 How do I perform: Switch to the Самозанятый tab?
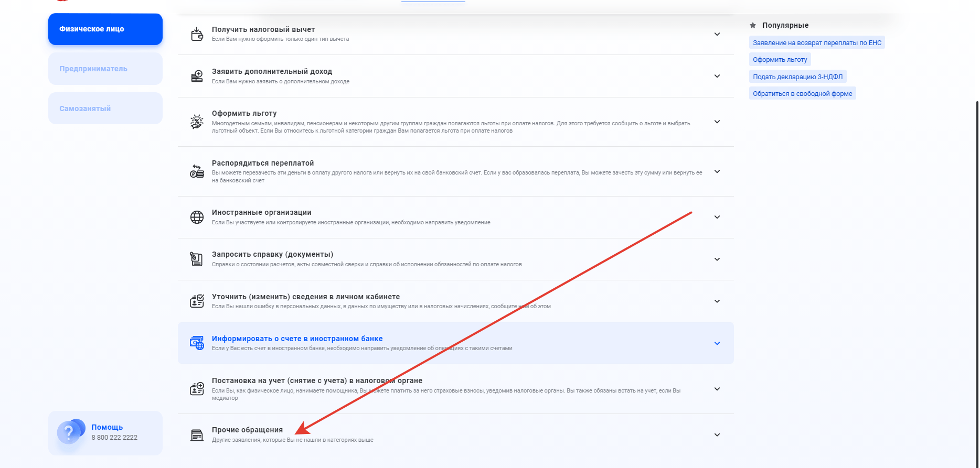105,108
